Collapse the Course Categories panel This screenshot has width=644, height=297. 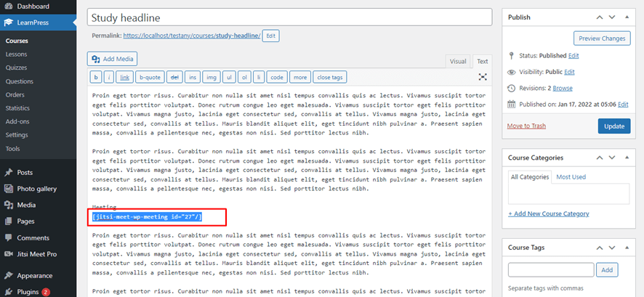[627, 158]
